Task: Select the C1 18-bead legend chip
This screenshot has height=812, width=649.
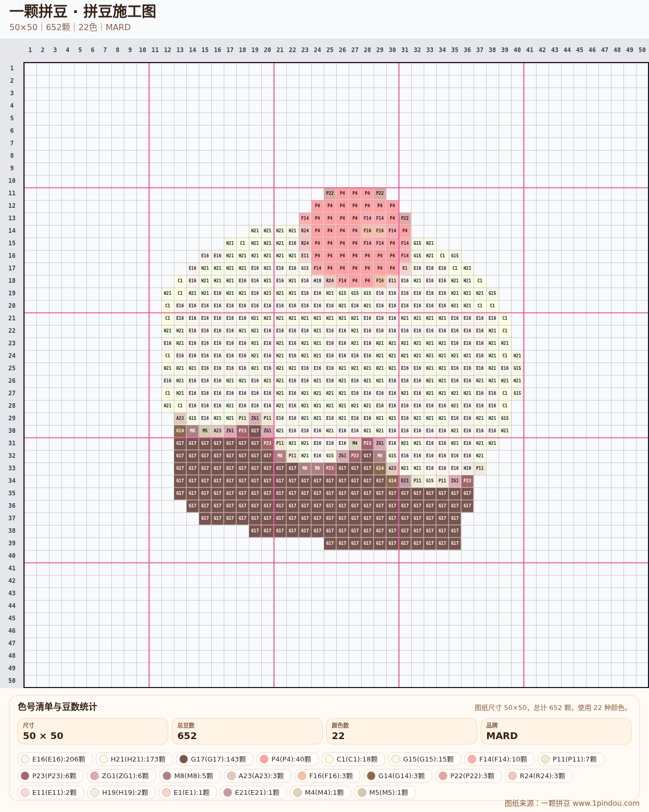Action: [353, 759]
